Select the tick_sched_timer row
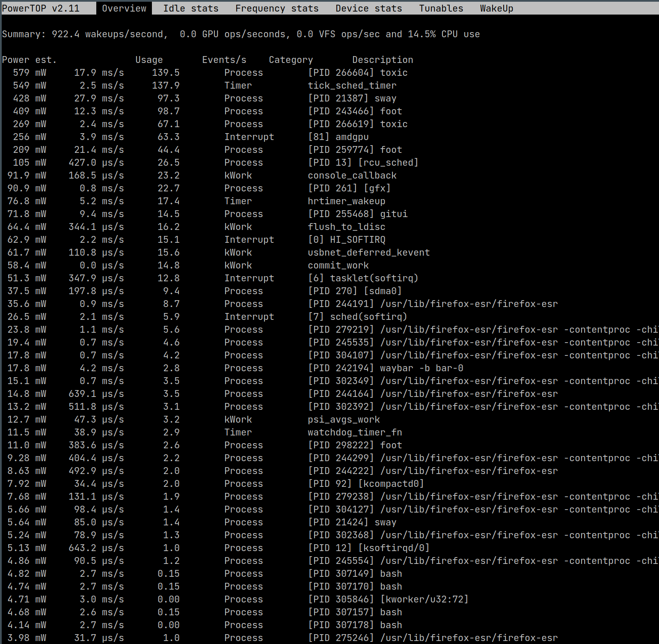Screen dimensions: 659x644 (329, 86)
